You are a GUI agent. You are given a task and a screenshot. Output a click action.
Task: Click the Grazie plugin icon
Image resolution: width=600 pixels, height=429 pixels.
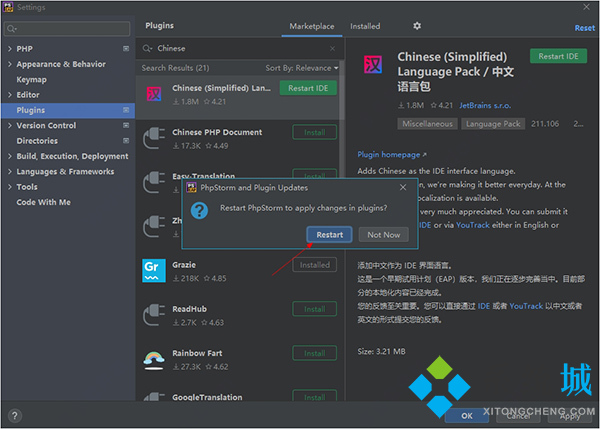coord(154,271)
